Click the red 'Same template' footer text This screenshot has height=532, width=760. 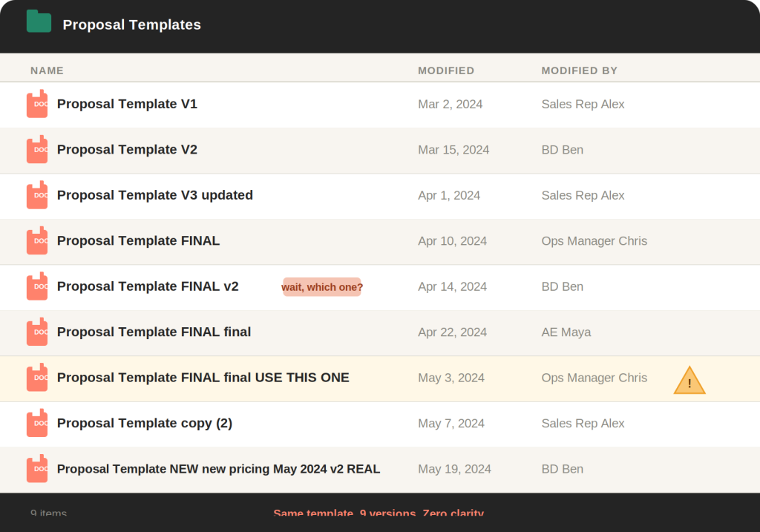tap(378, 513)
